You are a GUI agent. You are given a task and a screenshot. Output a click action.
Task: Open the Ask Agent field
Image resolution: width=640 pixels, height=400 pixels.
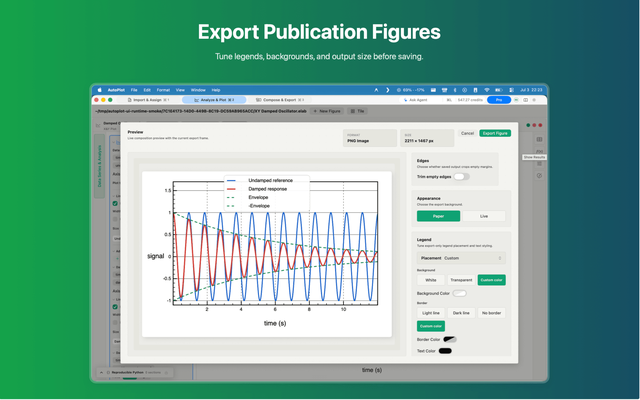coord(420,100)
